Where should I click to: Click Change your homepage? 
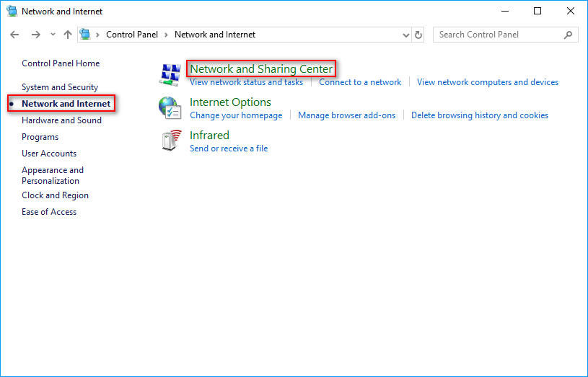236,115
